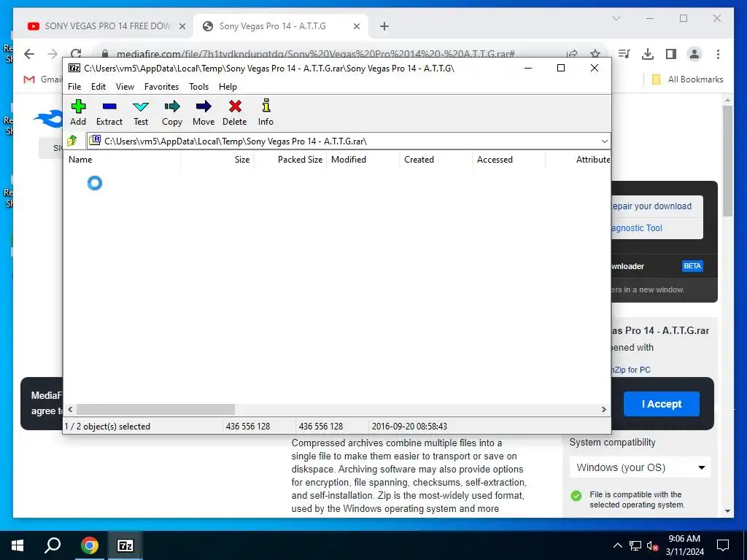Screen dimensions: 747x560
Task: Click the 7-Zip taskbar icon
Action: 125,545
